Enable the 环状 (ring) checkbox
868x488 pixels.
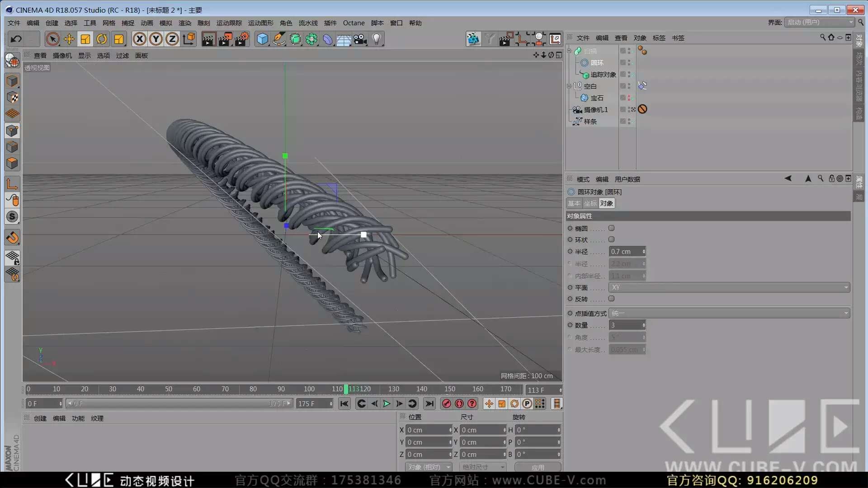tap(611, 239)
